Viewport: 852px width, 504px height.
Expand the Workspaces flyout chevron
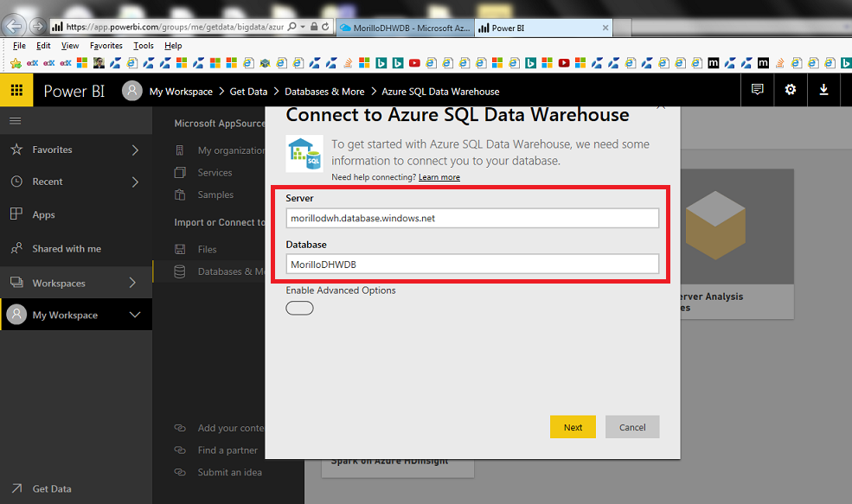pyautogui.click(x=132, y=283)
